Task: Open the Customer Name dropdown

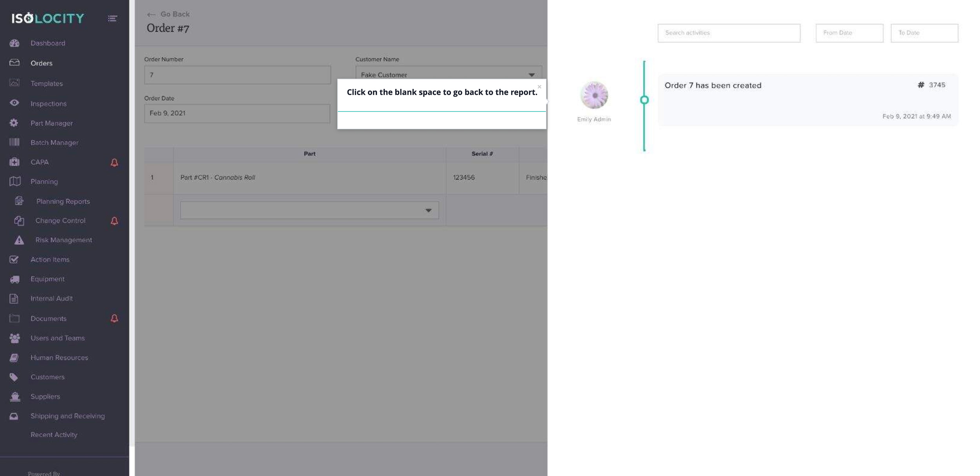Action: point(448,75)
